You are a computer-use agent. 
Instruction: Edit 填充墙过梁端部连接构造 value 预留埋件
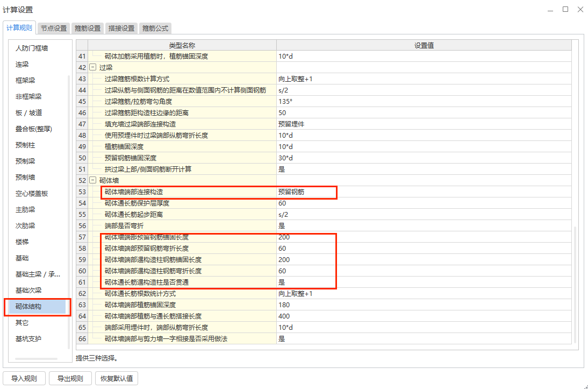(424, 124)
